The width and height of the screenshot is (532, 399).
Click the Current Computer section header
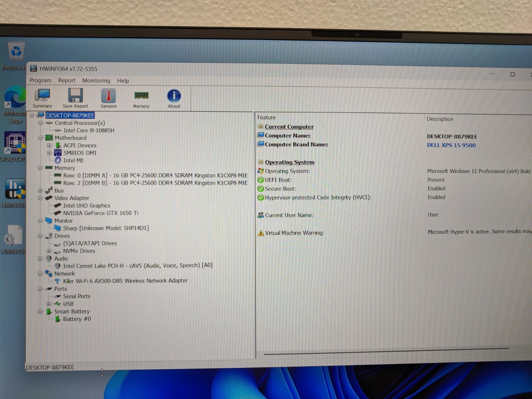click(x=289, y=127)
